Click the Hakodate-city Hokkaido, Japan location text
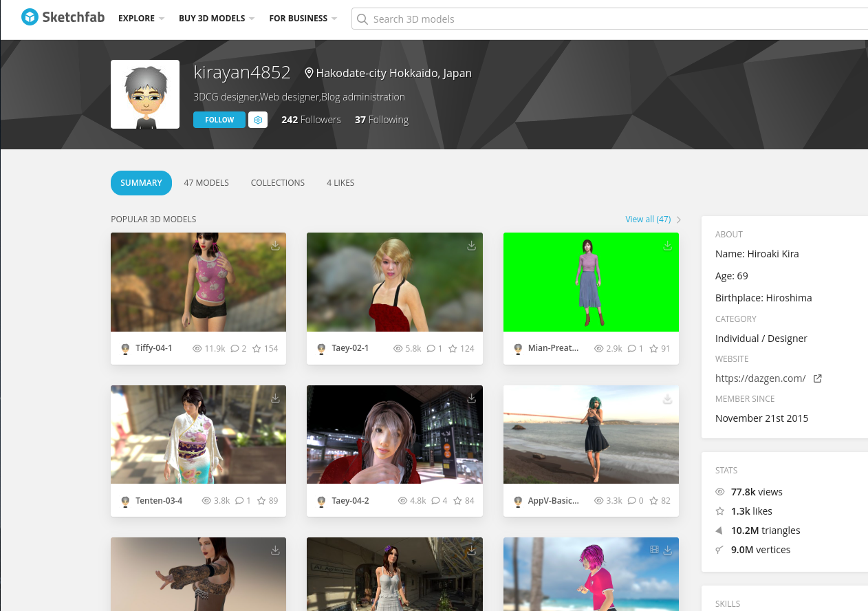Viewport: 868px width, 611px height. point(393,73)
